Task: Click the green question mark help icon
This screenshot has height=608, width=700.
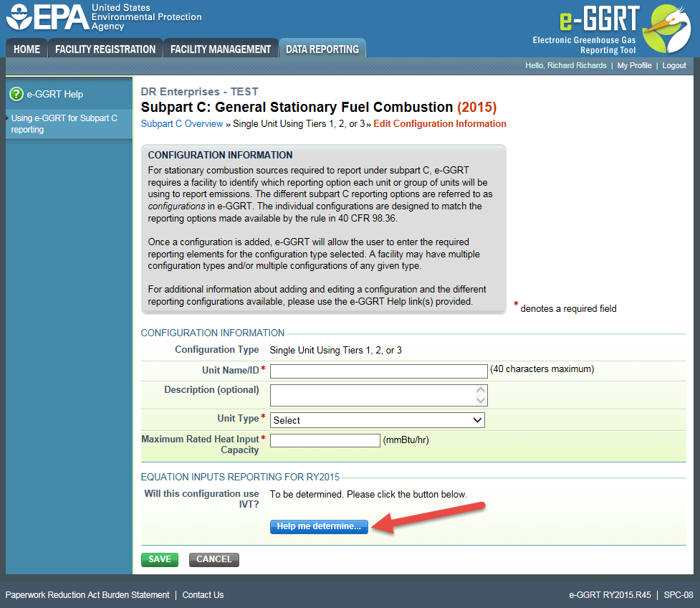Action: (x=16, y=94)
